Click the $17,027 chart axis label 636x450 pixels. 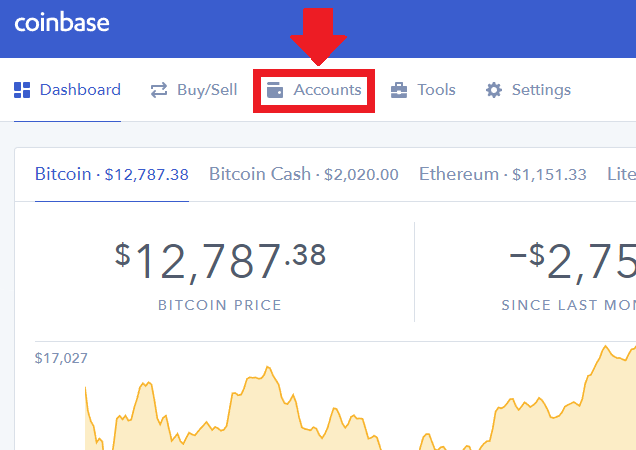pos(61,357)
